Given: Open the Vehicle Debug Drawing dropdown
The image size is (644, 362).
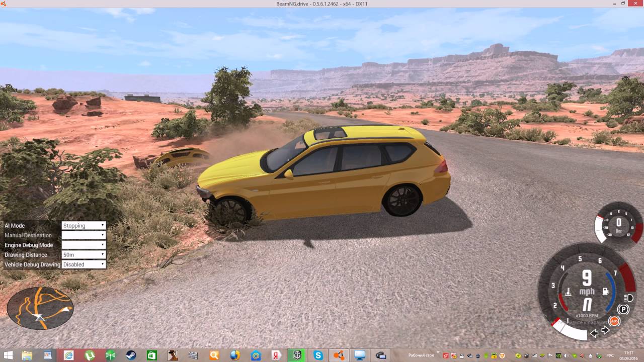Looking at the screenshot, I should (x=84, y=264).
